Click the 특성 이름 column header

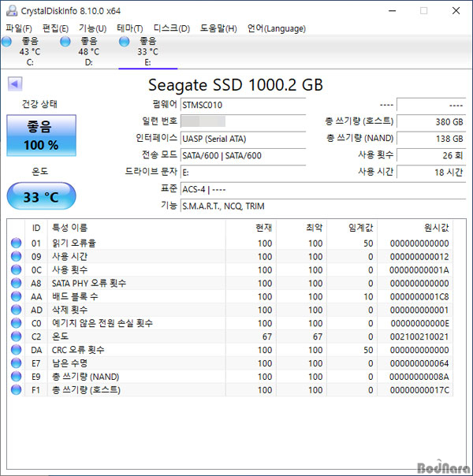click(136, 228)
